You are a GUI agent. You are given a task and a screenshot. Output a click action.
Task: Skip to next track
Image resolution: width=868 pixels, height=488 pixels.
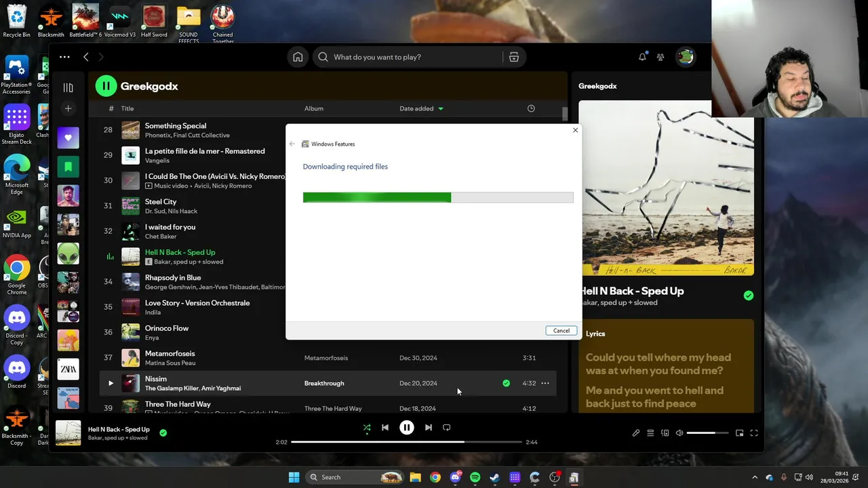[x=429, y=428]
